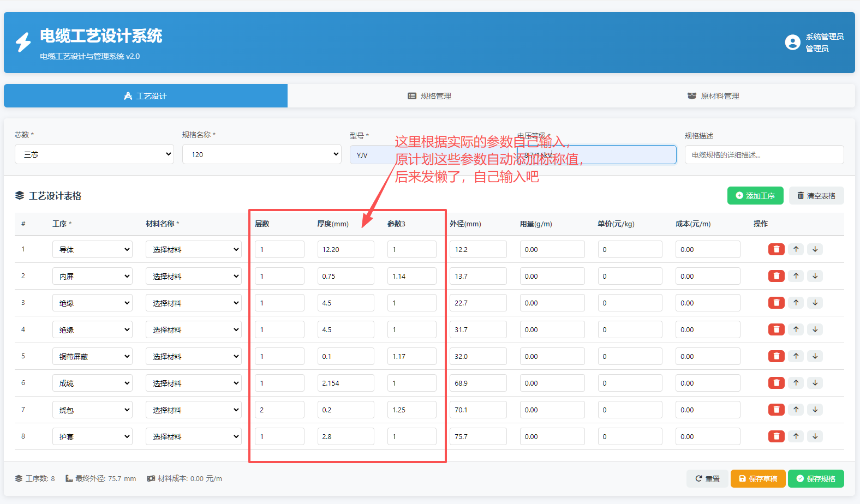Move row 2 内屏 down one position

[815, 276]
